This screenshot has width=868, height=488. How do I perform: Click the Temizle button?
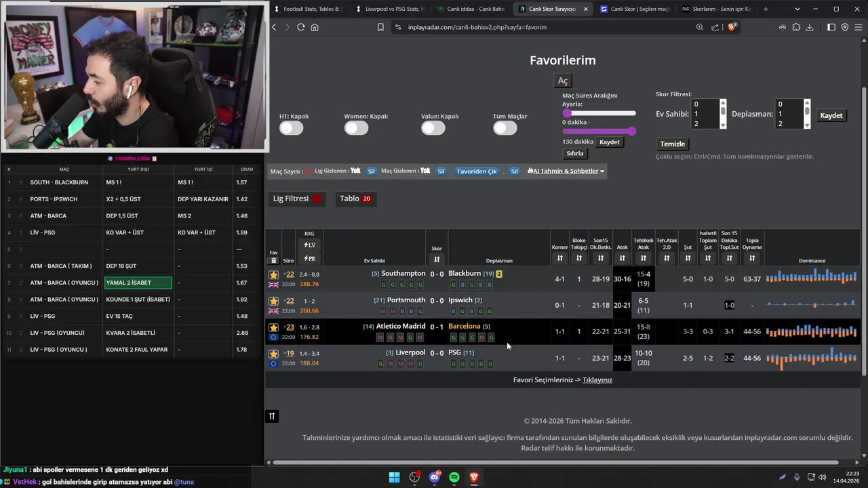pos(673,144)
